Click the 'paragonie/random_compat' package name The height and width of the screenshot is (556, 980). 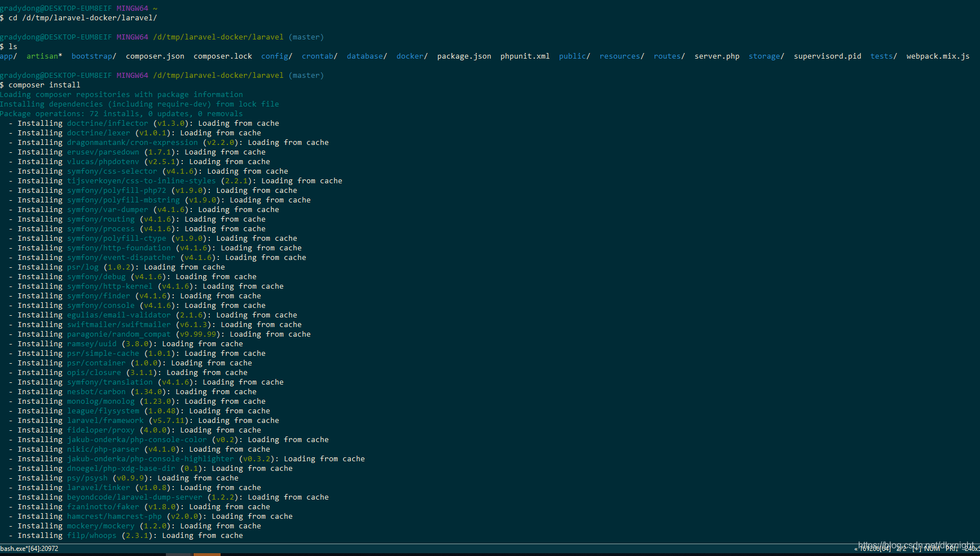coord(119,334)
